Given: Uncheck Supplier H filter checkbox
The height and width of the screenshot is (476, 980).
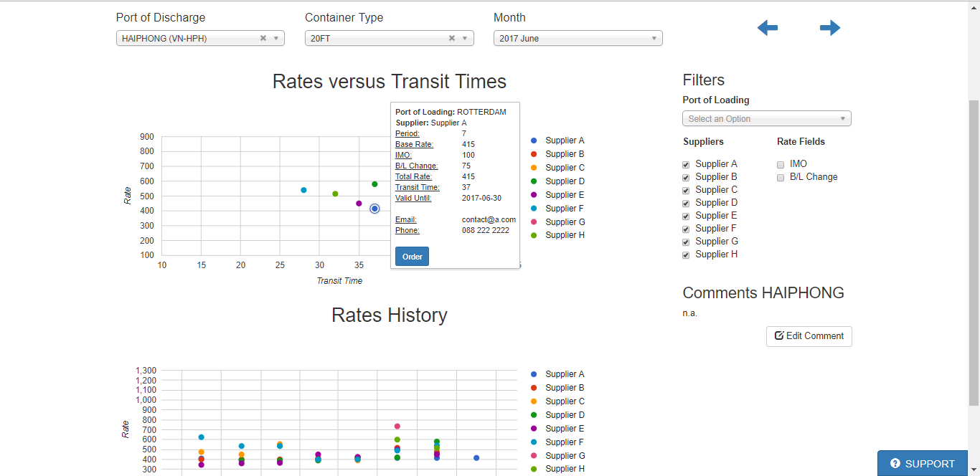Looking at the screenshot, I should (x=686, y=255).
